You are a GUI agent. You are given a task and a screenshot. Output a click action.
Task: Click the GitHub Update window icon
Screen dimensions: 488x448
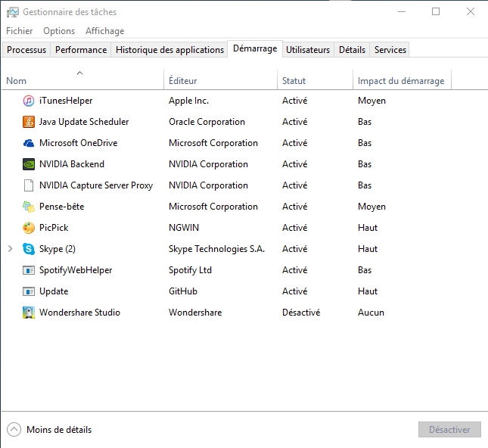[x=29, y=291]
